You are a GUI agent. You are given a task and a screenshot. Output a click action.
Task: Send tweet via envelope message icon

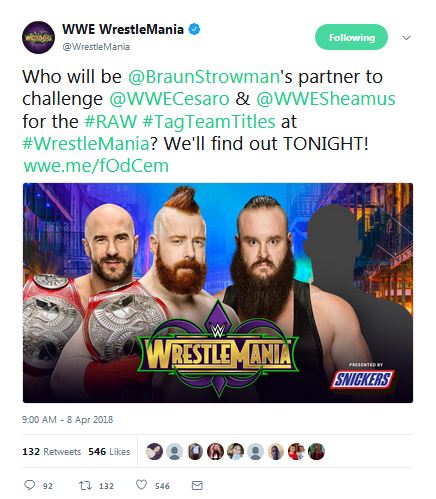coord(197,485)
